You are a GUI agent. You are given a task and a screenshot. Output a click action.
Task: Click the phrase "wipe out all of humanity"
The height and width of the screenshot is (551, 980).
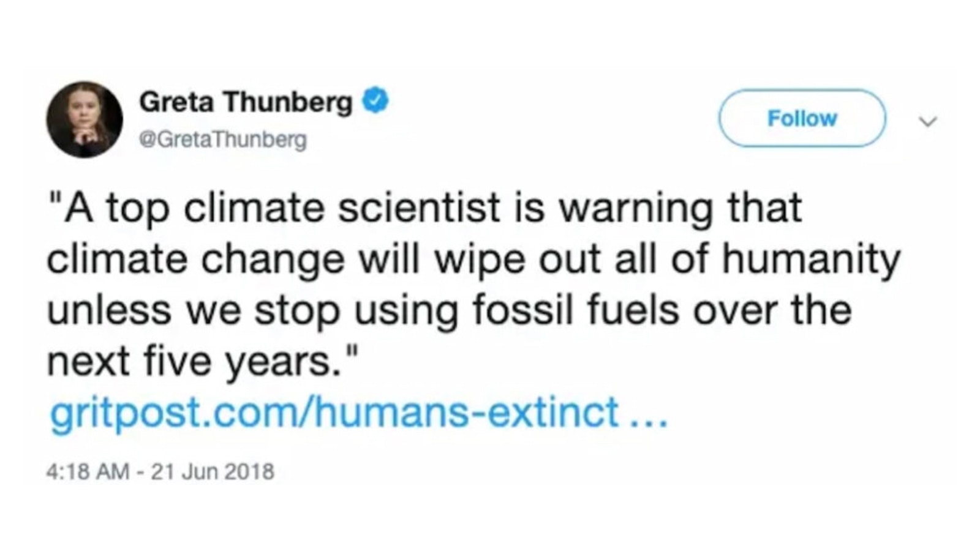(x=668, y=259)
